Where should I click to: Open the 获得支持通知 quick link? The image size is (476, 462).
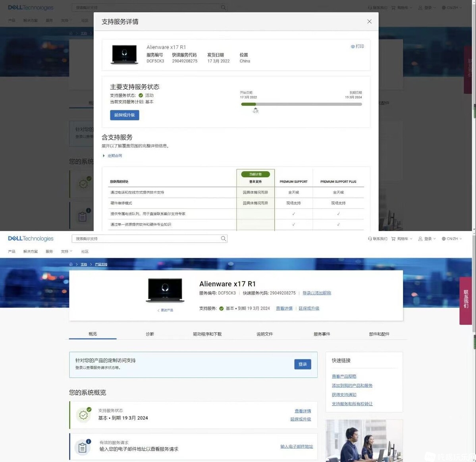click(344, 394)
